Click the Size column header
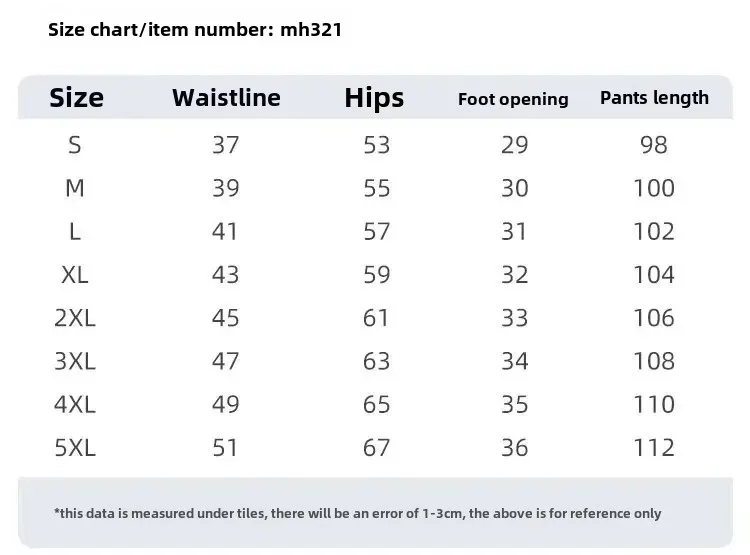This screenshot has height=555, width=750. coord(76,97)
